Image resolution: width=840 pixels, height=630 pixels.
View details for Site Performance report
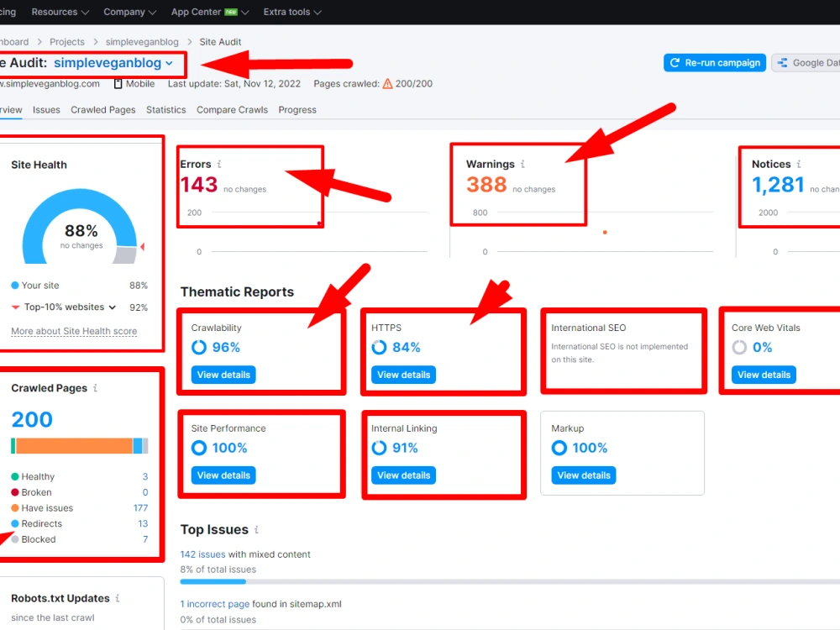coord(223,475)
